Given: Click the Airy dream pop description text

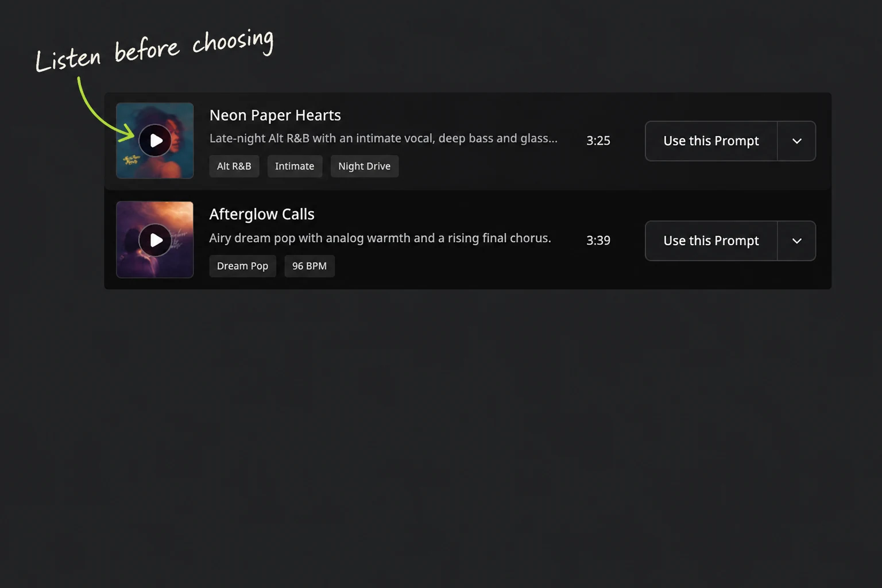Looking at the screenshot, I should click(x=380, y=238).
